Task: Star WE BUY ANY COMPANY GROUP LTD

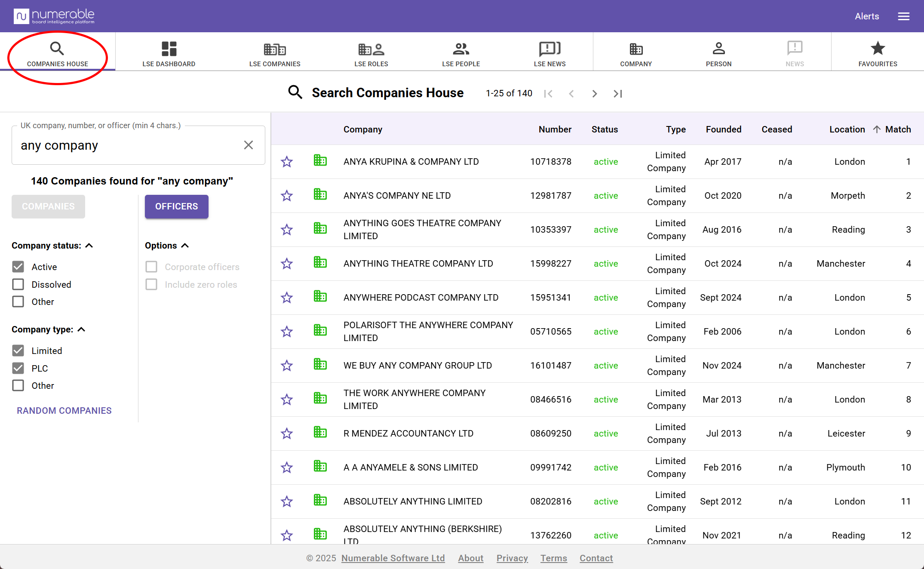Action: coord(287,366)
